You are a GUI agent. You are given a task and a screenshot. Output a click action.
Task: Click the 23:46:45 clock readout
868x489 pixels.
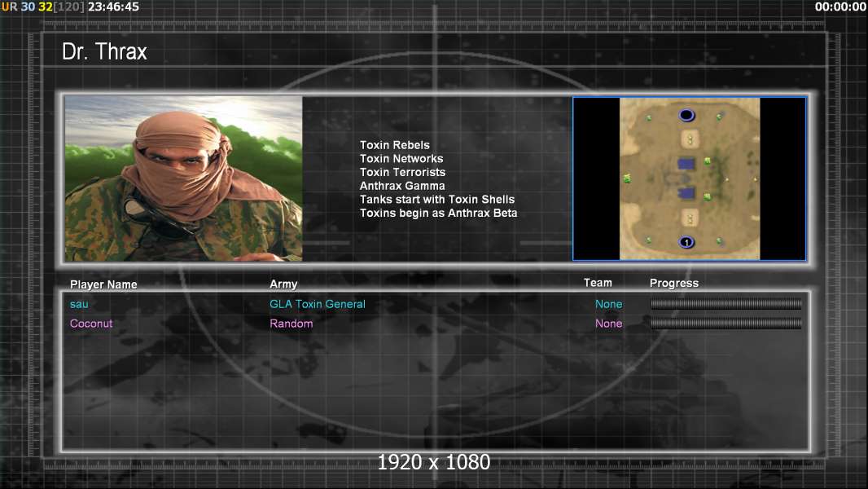pyautogui.click(x=113, y=7)
